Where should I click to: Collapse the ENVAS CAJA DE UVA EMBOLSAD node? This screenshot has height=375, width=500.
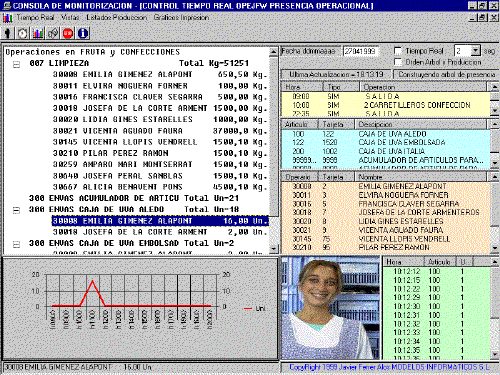click(x=16, y=244)
